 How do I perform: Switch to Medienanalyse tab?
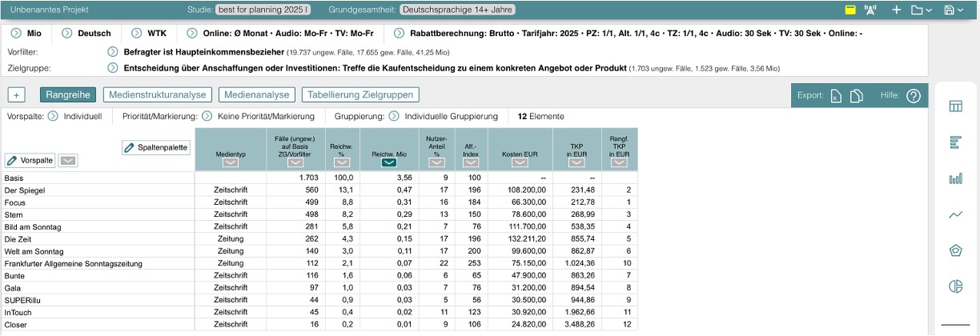pyautogui.click(x=256, y=94)
